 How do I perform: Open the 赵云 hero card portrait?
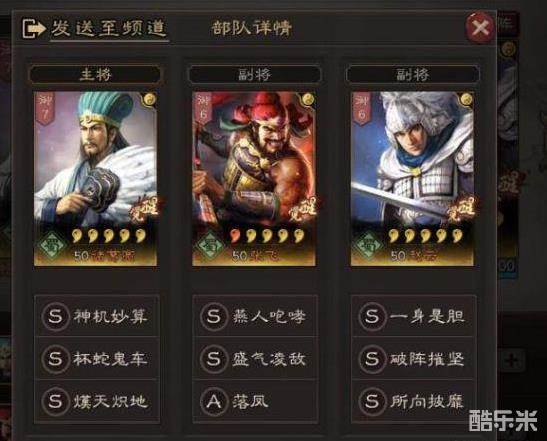pos(412,179)
